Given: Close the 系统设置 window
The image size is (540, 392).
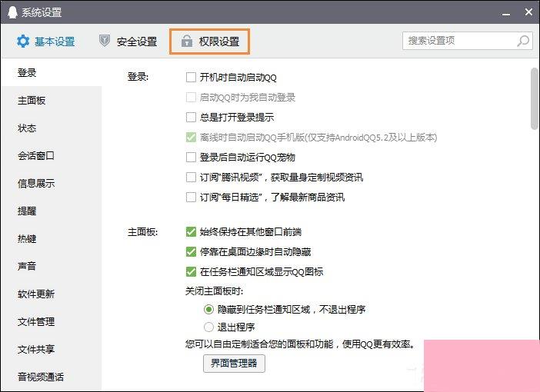Looking at the screenshot, I should [528, 12].
